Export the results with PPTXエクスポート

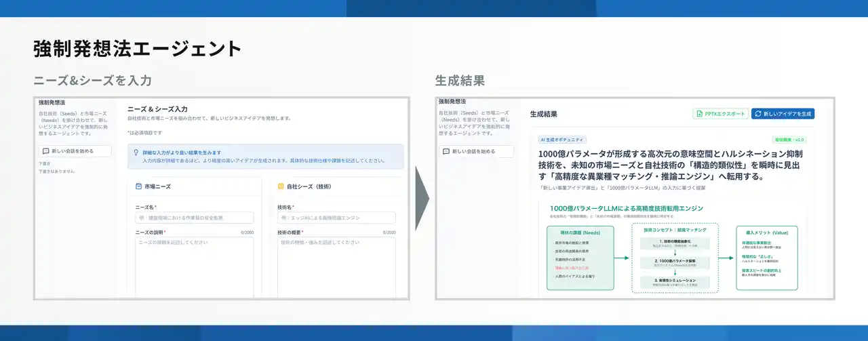pos(719,114)
